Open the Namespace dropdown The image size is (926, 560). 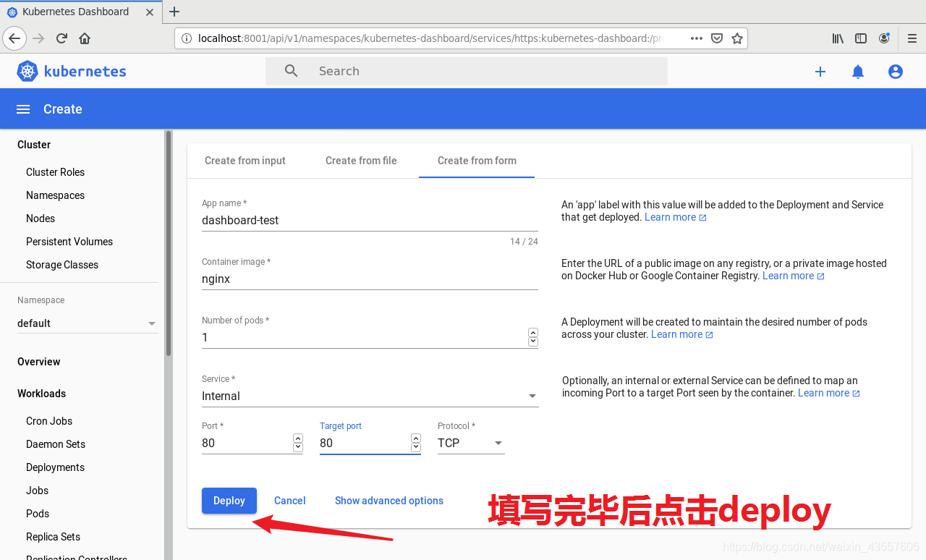click(87, 323)
